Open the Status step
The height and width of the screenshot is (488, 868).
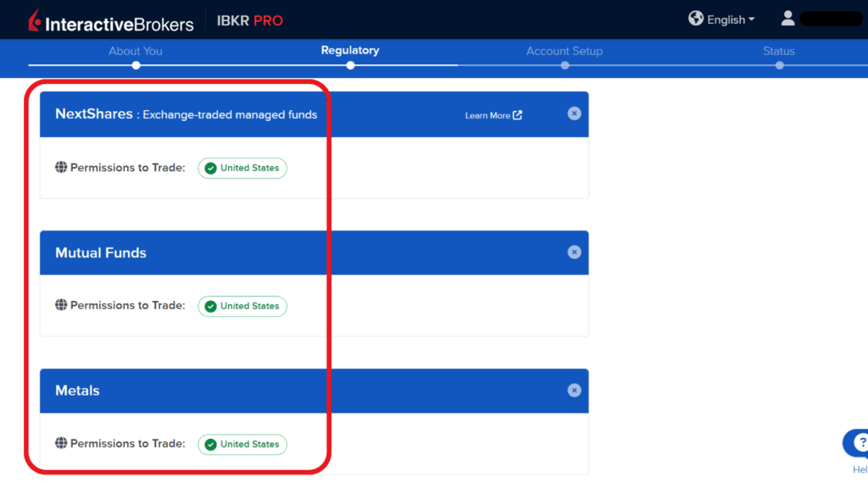(x=779, y=52)
